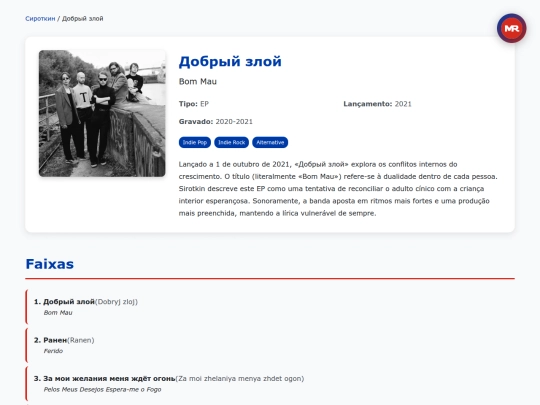Click the Ferido translation under track 2
Image resolution: width=540 pixels, height=405 pixels.
(53, 351)
